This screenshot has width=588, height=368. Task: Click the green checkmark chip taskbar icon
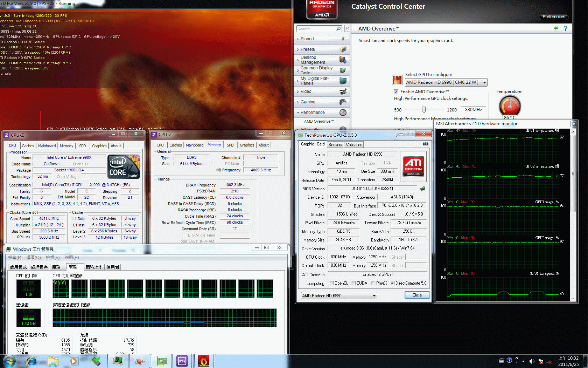96,361
